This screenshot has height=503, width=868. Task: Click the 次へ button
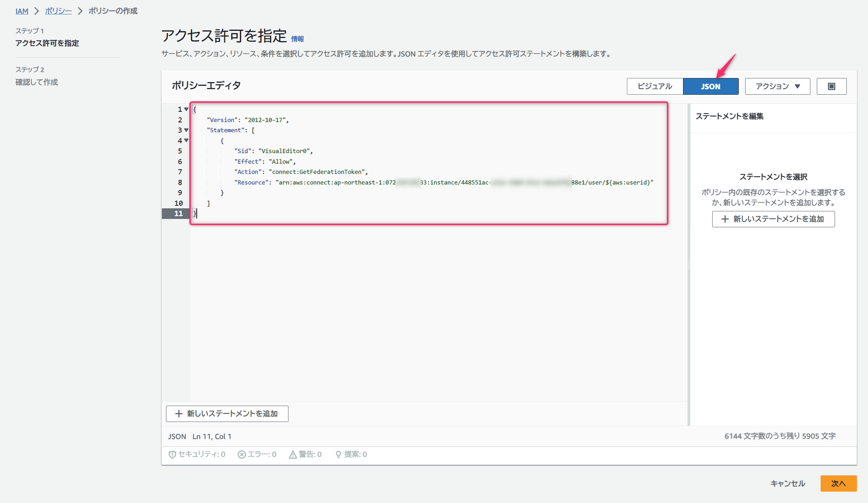click(x=838, y=483)
